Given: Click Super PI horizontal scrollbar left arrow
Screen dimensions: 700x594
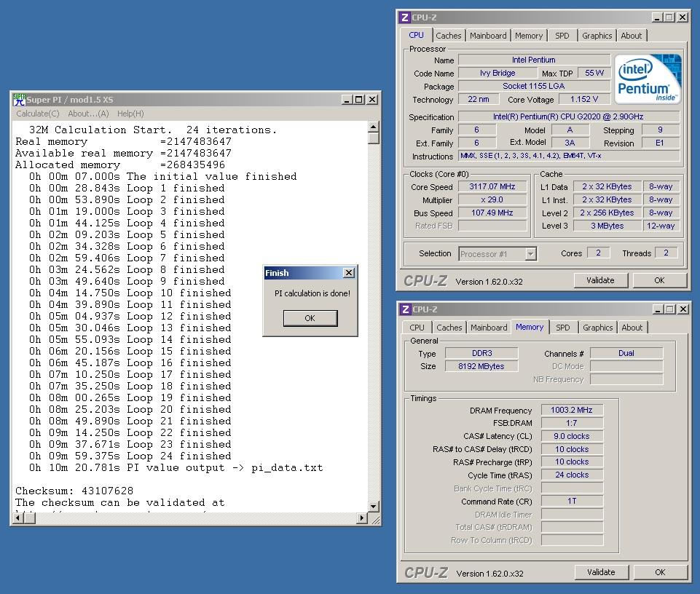Looking at the screenshot, I should point(18,518).
